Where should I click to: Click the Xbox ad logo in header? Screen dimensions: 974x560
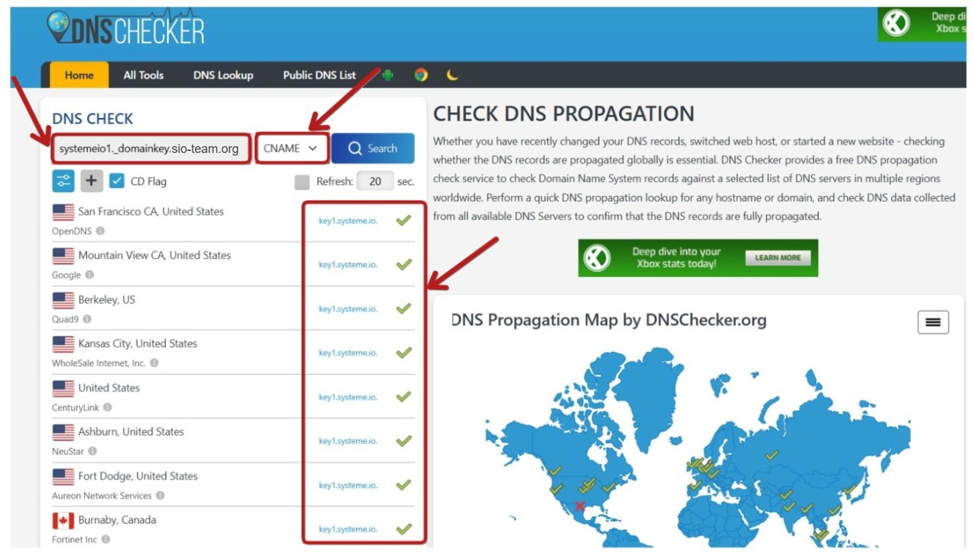click(x=895, y=24)
